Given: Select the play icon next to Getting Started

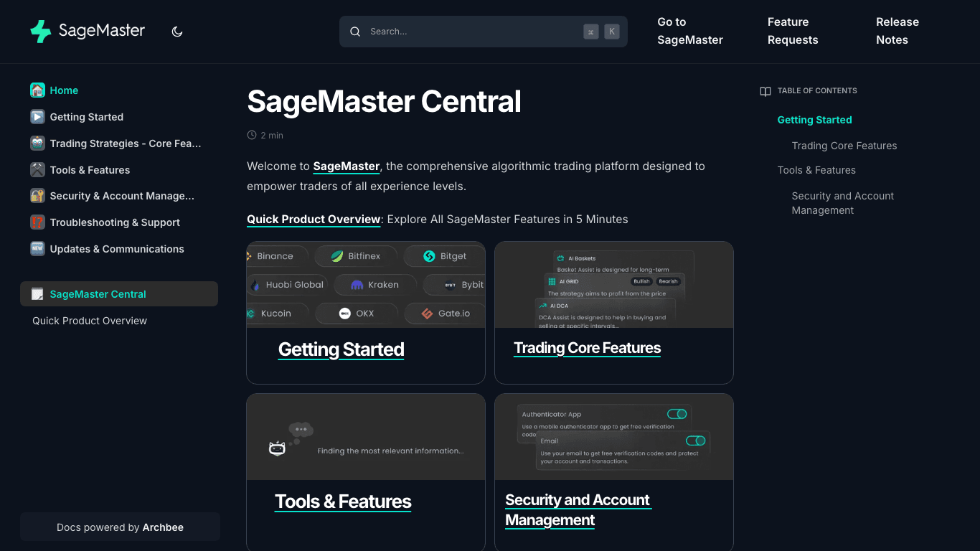Looking at the screenshot, I should coord(37,116).
